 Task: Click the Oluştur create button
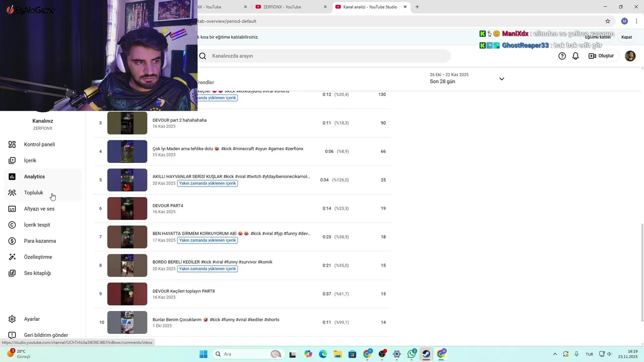pos(601,56)
